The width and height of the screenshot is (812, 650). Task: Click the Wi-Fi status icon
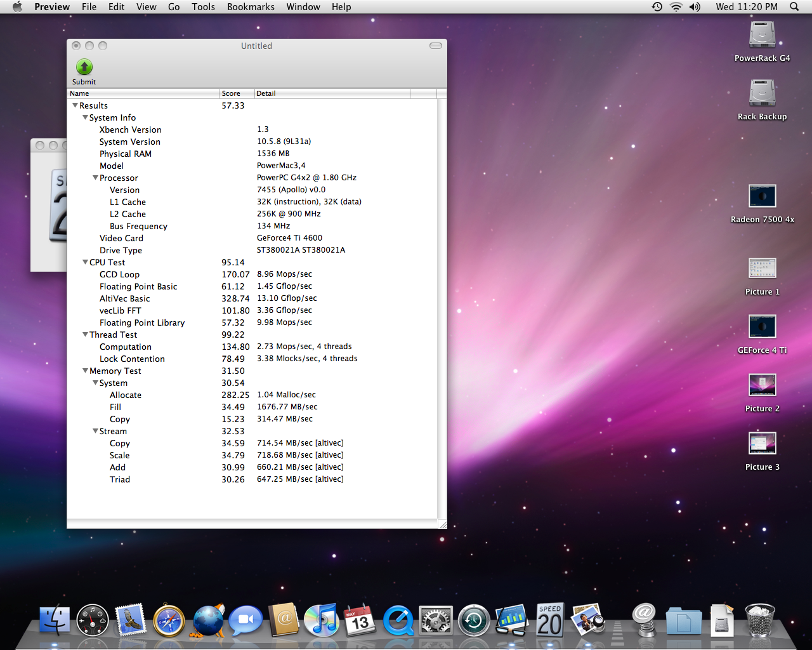coord(676,6)
